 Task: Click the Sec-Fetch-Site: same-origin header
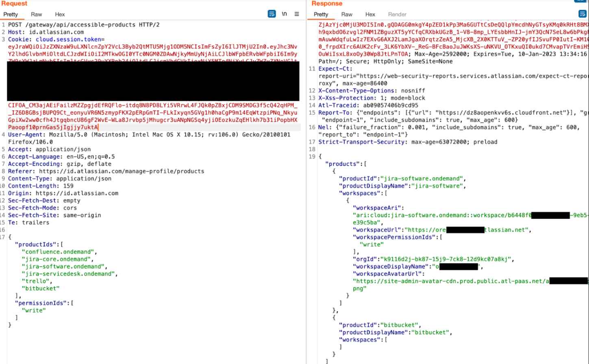[54, 215]
